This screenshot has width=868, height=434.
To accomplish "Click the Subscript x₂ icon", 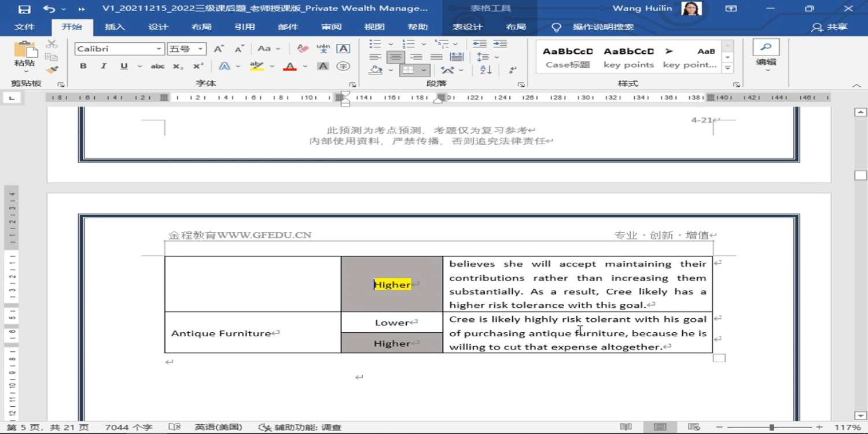I will click(178, 67).
